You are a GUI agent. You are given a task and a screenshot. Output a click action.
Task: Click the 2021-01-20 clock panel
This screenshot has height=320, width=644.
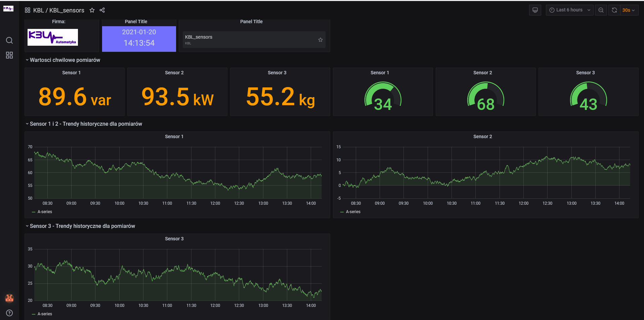pyautogui.click(x=139, y=37)
